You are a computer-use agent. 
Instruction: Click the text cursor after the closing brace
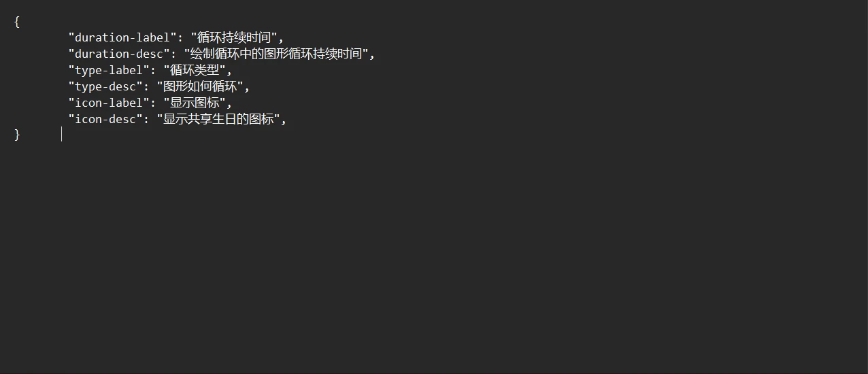(61, 135)
